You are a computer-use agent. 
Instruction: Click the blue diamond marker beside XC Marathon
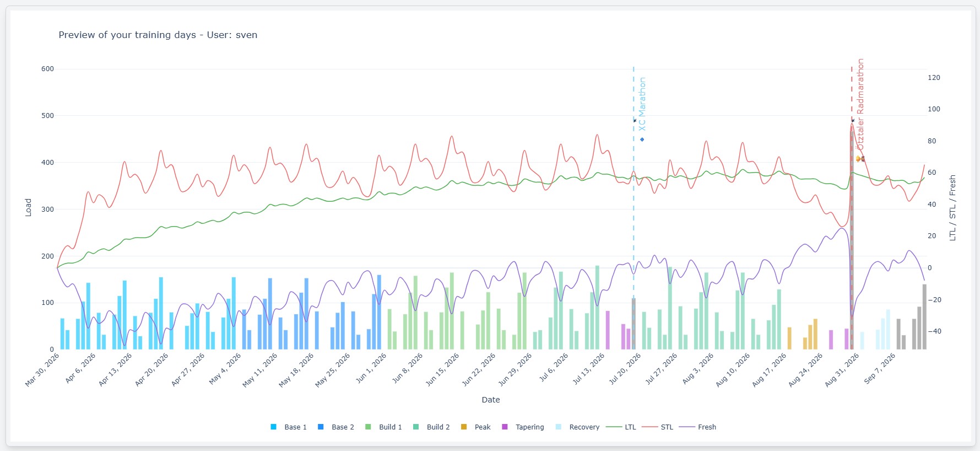[x=642, y=139]
